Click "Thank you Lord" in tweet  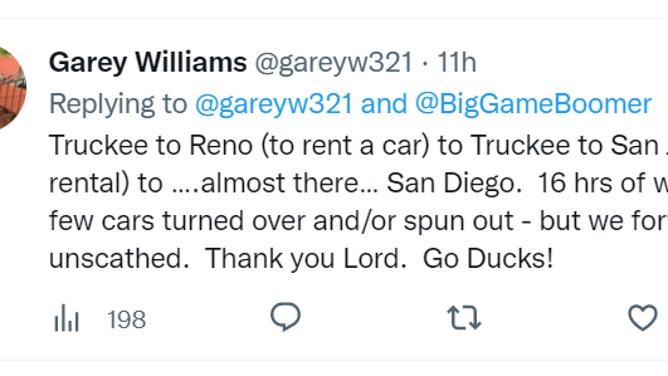click(305, 258)
